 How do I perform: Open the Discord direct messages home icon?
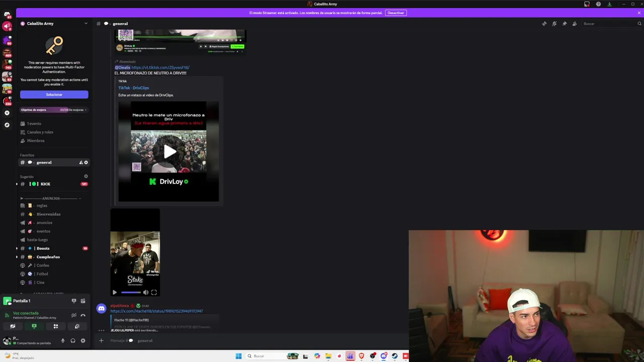(7, 14)
